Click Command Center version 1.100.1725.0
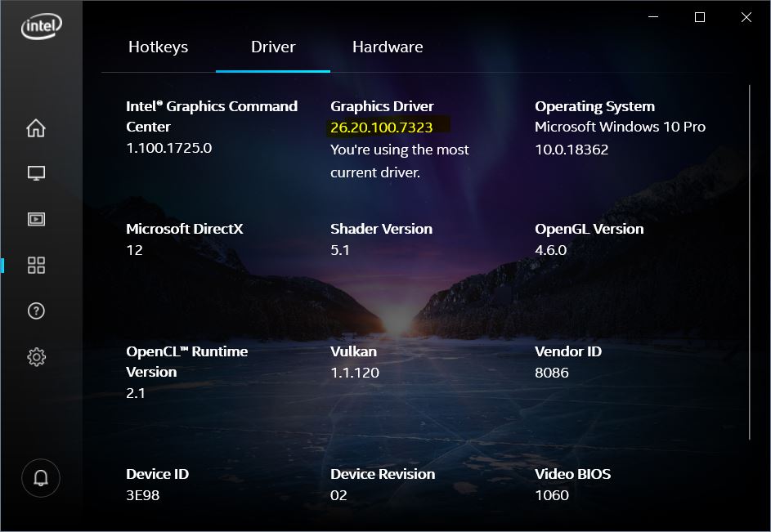Screen dimensions: 771x532 tap(168, 148)
